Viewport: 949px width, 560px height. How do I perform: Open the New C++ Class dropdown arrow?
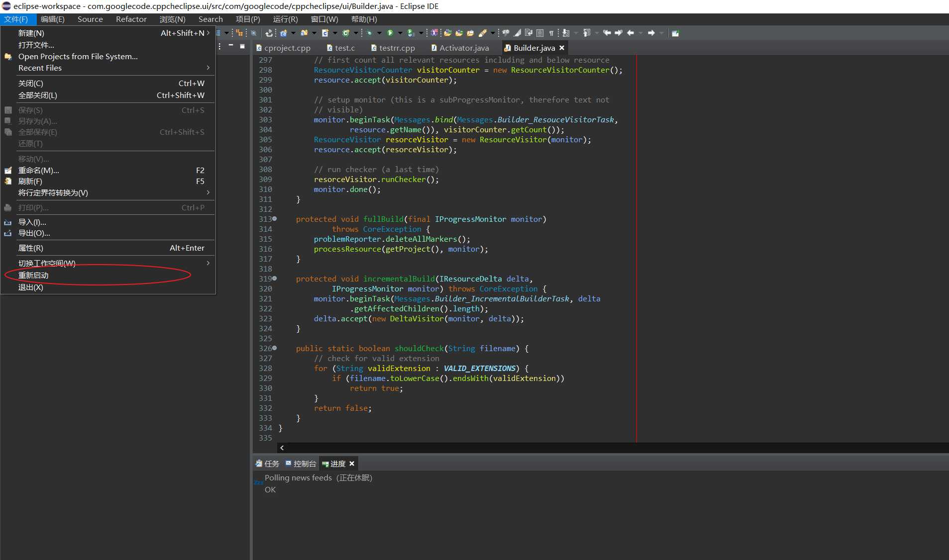(x=356, y=33)
